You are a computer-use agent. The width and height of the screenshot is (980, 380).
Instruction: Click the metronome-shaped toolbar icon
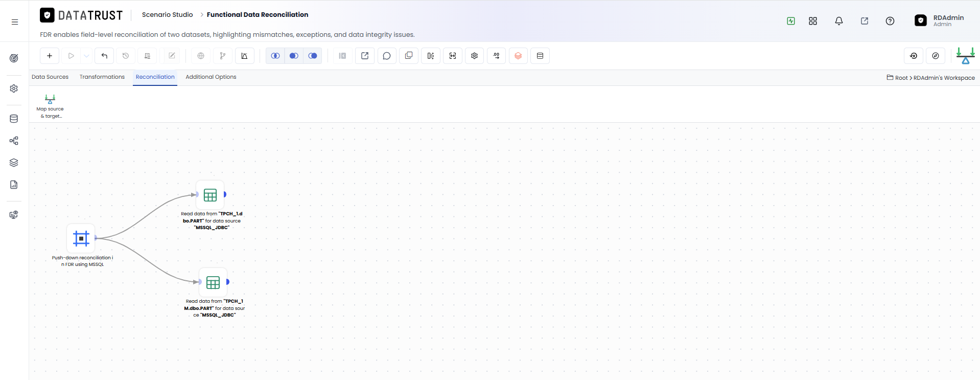click(244, 56)
